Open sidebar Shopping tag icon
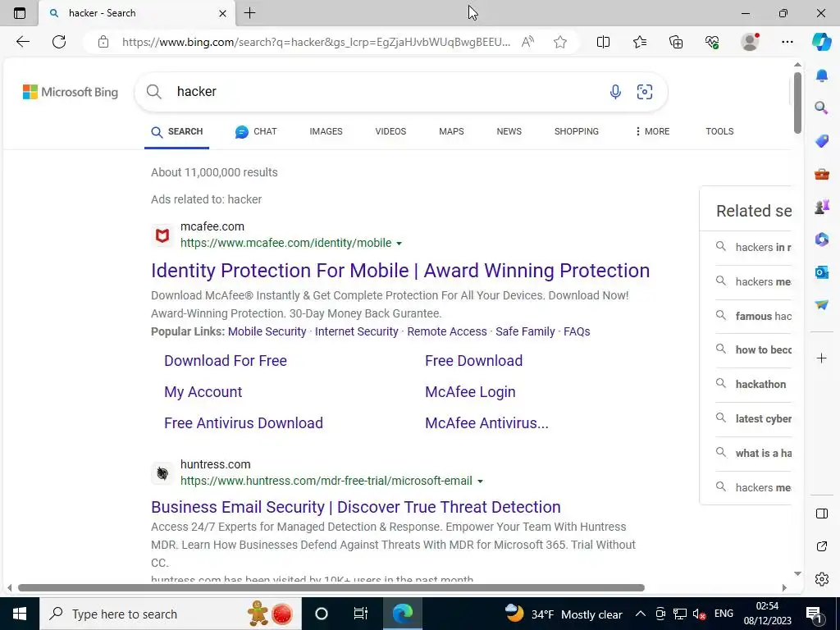840x630 pixels. (822, 141)
